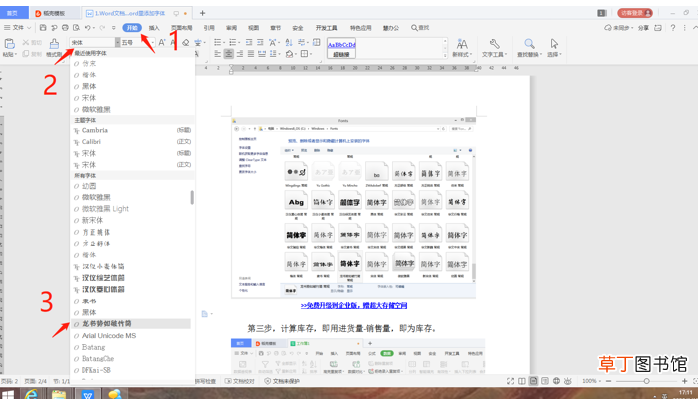This screenshot has width=698, height=399.
Task: Click the 分享 Share button
Action: (x=643, y=28)
